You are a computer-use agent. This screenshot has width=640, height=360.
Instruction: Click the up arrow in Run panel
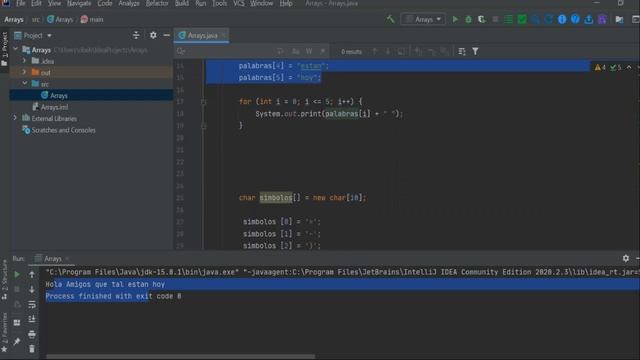point(32,275)
